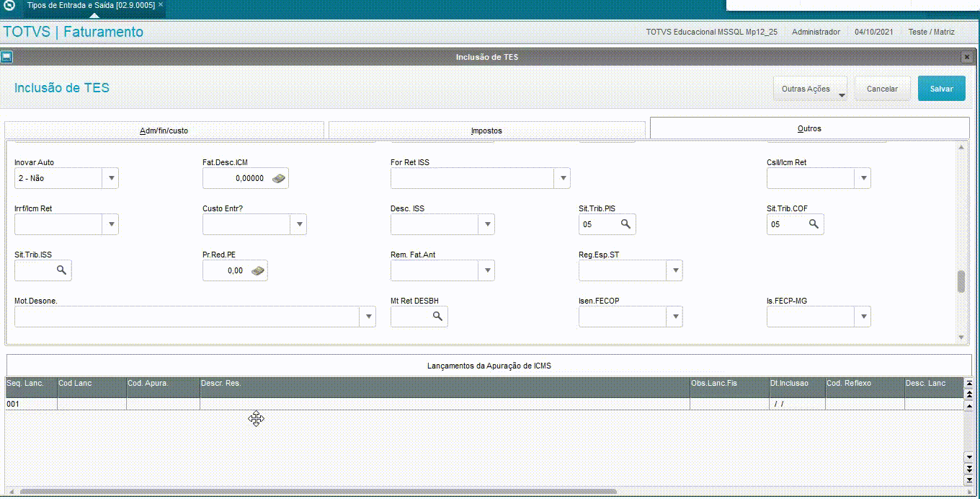Click the Administrador user label
This screenshot has height=499, width=980.
point(816,32)
